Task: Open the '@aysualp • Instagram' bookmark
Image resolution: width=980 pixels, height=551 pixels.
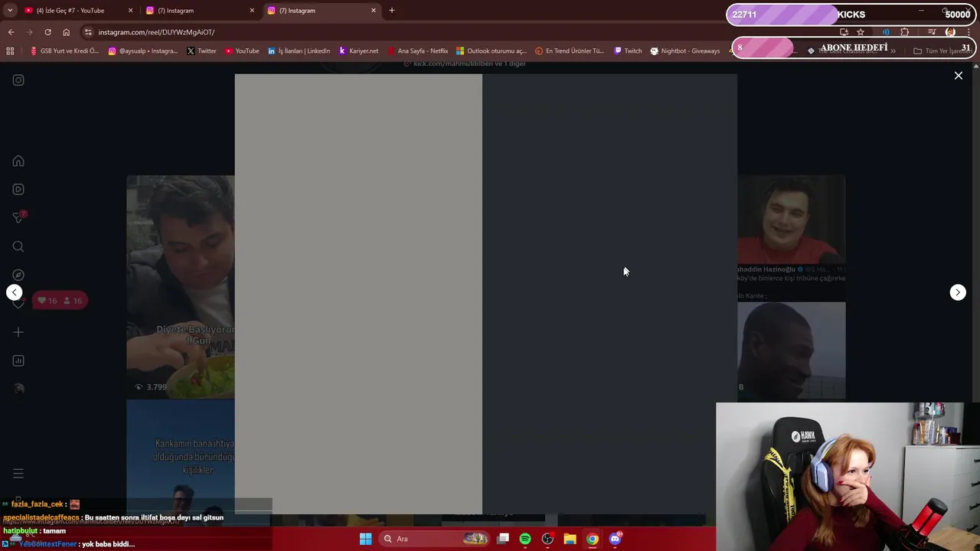Action: (x=143, y=51)
